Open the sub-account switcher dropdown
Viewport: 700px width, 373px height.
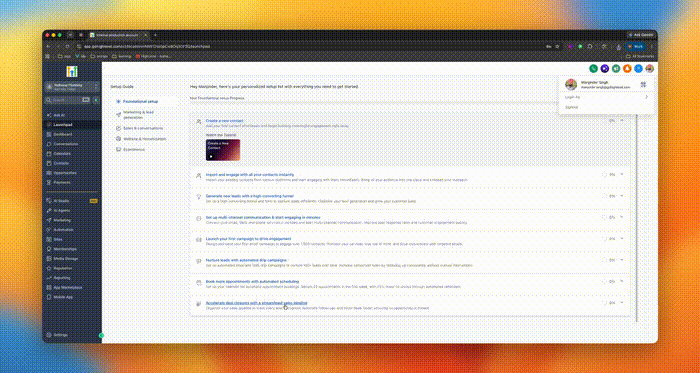[72, 86]
